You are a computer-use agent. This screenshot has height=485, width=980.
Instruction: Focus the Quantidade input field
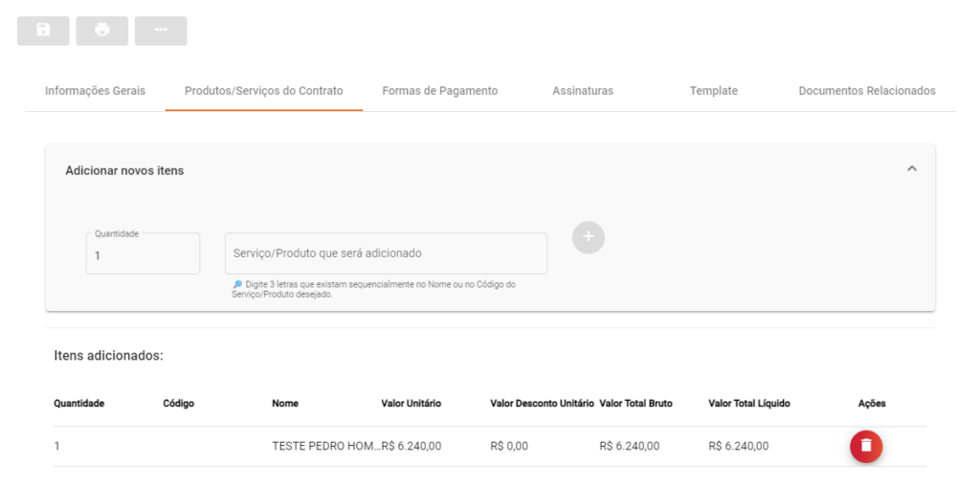click(143, 254)
